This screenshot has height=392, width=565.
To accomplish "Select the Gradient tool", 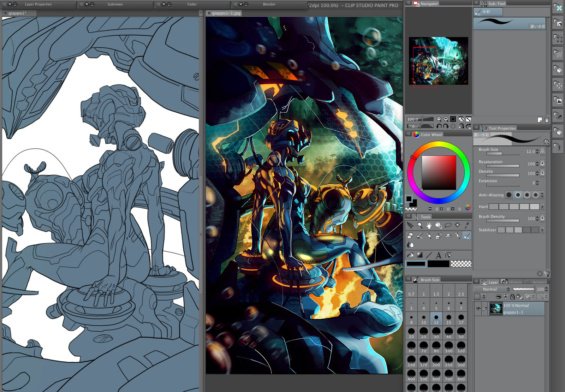I will click(419, 255).
